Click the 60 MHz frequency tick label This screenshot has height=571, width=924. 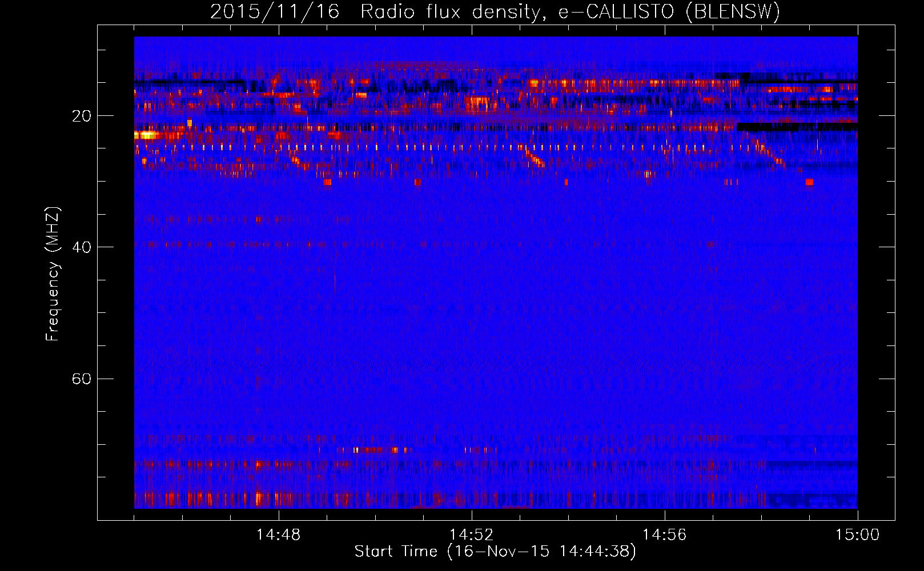(x=81, y=379)
